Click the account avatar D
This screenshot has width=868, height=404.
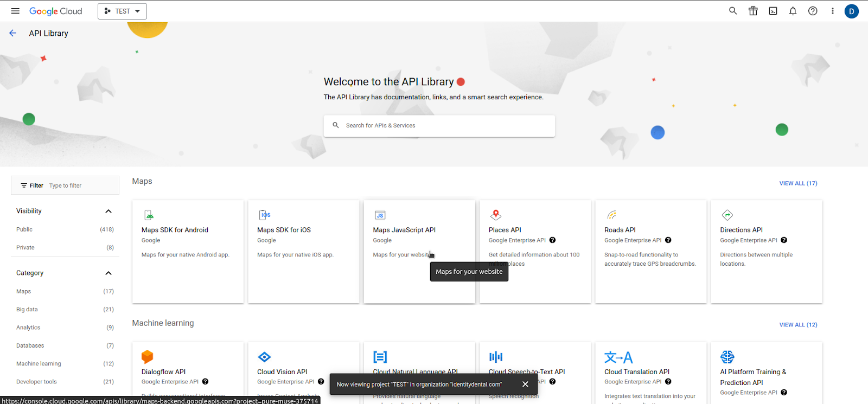(852, 11)
